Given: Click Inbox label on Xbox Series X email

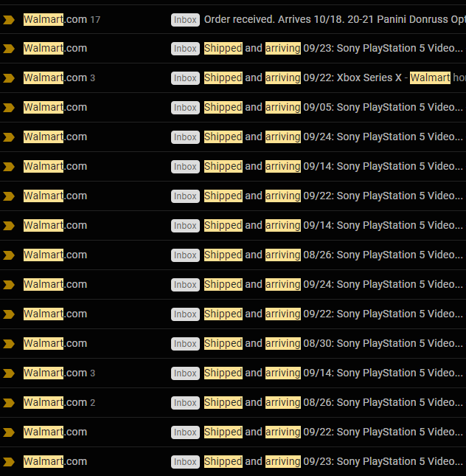Looking at the screenshot, I should click(185, 78).
